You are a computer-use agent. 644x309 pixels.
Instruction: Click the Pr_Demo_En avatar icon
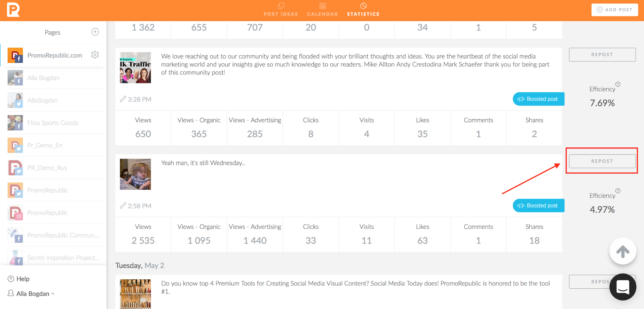(15, 145)
